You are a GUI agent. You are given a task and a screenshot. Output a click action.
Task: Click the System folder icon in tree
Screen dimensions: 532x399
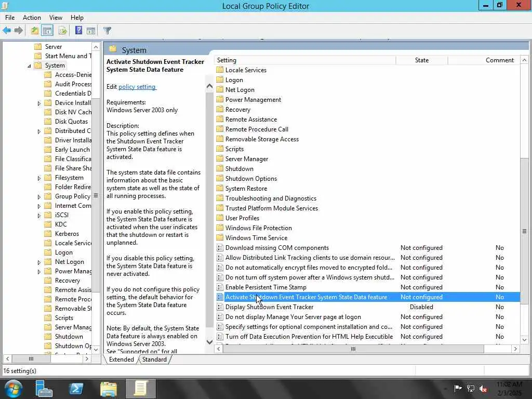click(38, 65)
